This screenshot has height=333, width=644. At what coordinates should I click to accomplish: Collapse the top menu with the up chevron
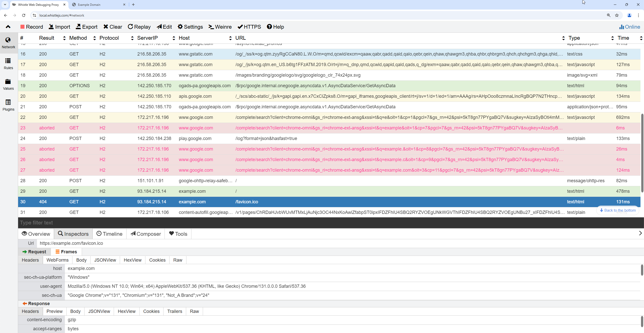point(8,27)
